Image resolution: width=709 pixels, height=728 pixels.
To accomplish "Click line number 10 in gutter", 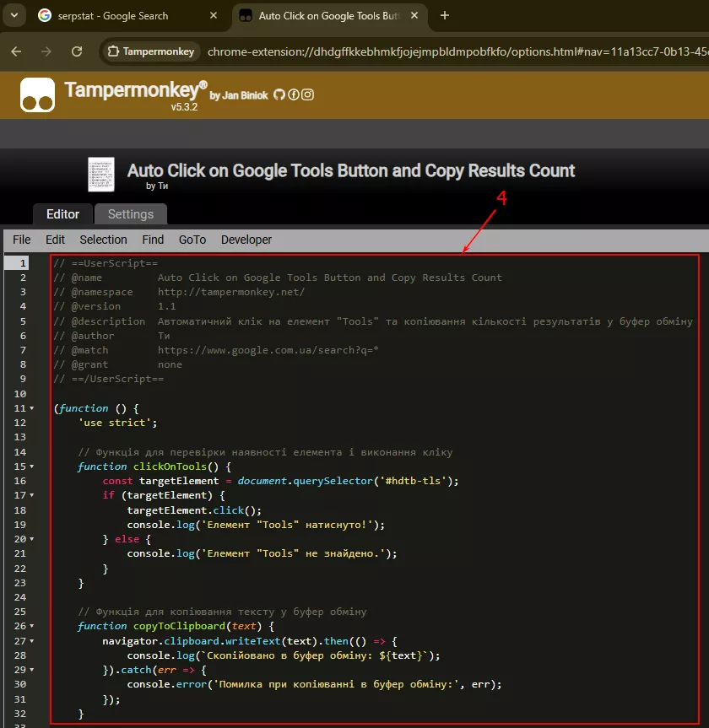I will click(20, 394).
